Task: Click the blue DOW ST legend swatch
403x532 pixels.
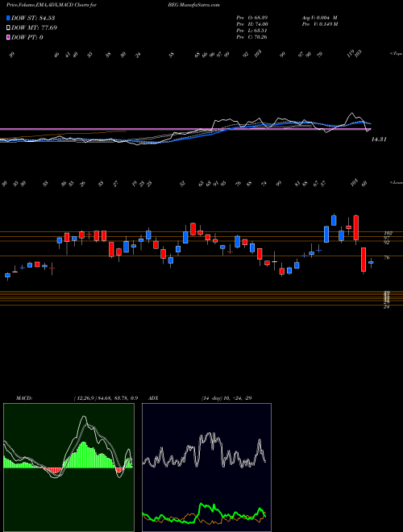Action: tap(9, 18)
